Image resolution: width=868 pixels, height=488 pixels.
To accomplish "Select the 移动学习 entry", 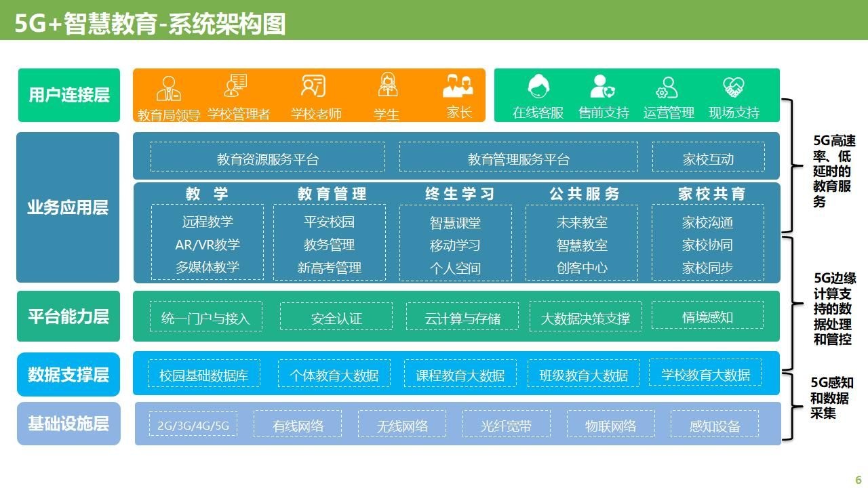I will coord(456,245).
